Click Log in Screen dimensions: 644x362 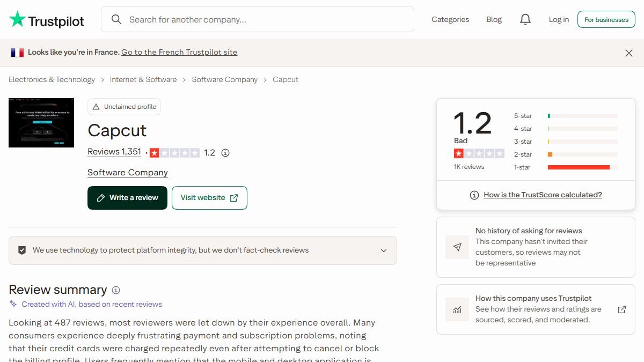[x=559, y=20]
